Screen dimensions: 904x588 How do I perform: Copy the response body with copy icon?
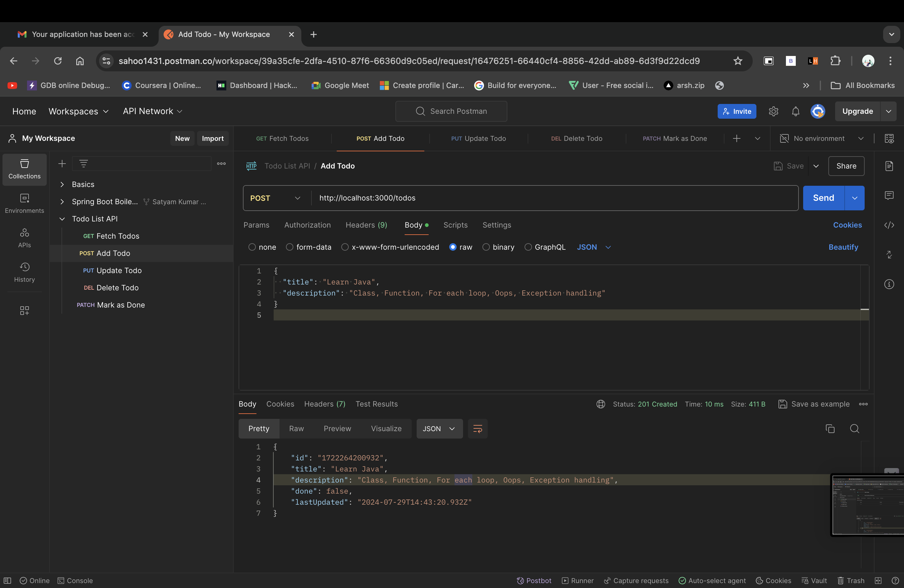830,428
